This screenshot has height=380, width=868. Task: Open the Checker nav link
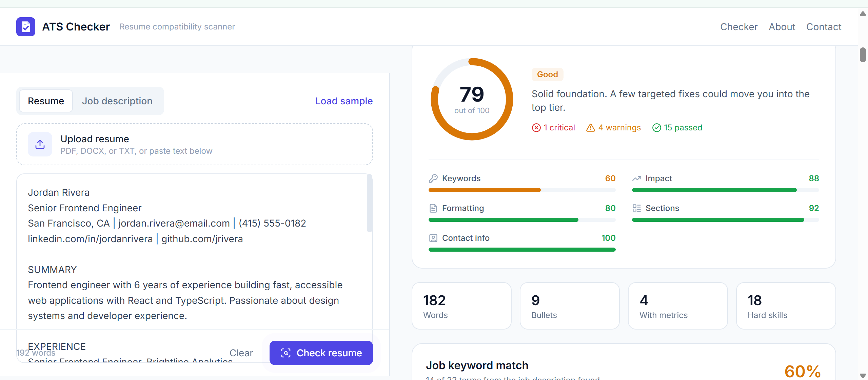[x=739, y=27]
